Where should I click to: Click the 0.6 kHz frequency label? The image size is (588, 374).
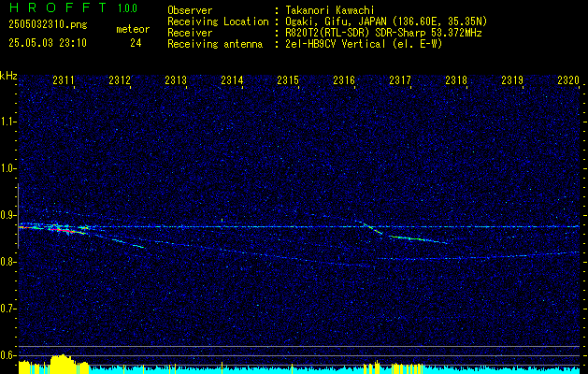point(7,355)
